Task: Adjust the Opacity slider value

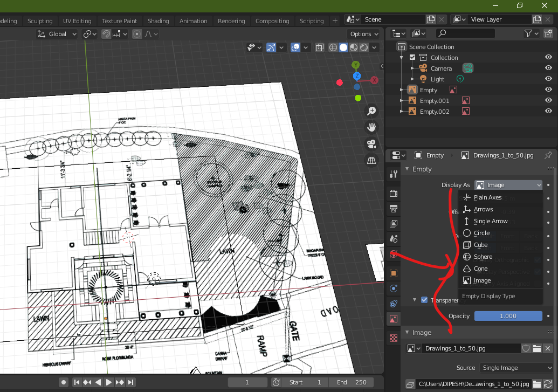Action: pos(508,316)
